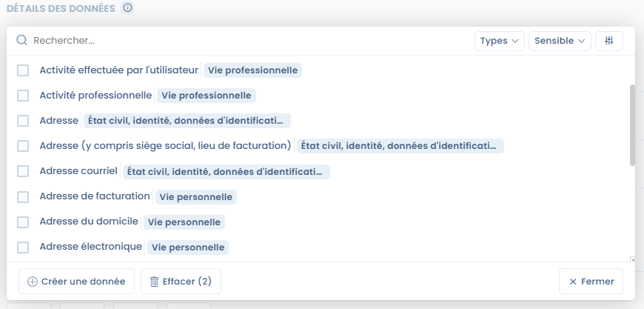Click the resize handle at list corner
644x309 pixels.
(632, 259)
